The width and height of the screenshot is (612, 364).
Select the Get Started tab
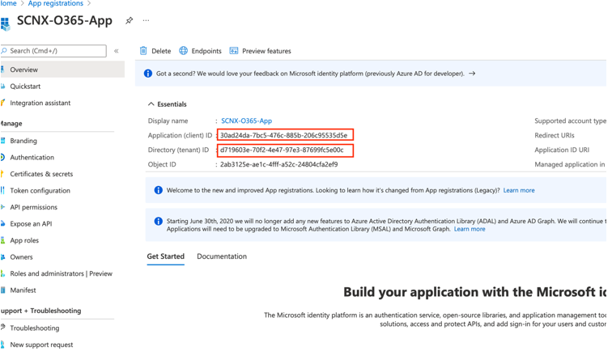[165, 256]
